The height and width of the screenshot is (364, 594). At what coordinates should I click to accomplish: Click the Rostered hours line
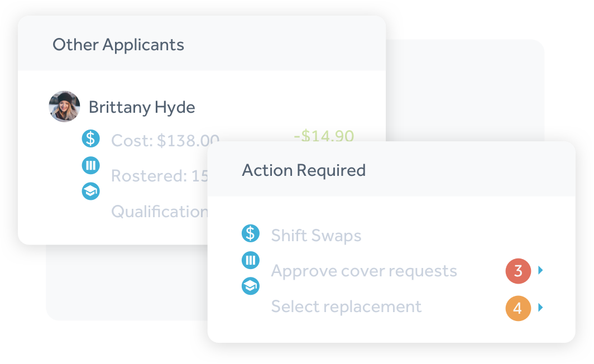[160, 176]
